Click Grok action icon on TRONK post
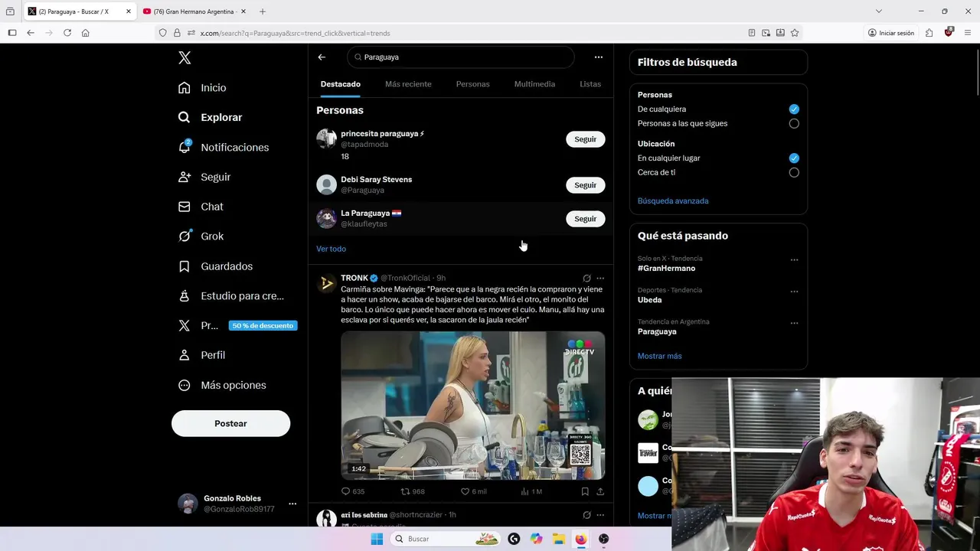The height and width of the screenshot is (551, 980). (586, 278)
